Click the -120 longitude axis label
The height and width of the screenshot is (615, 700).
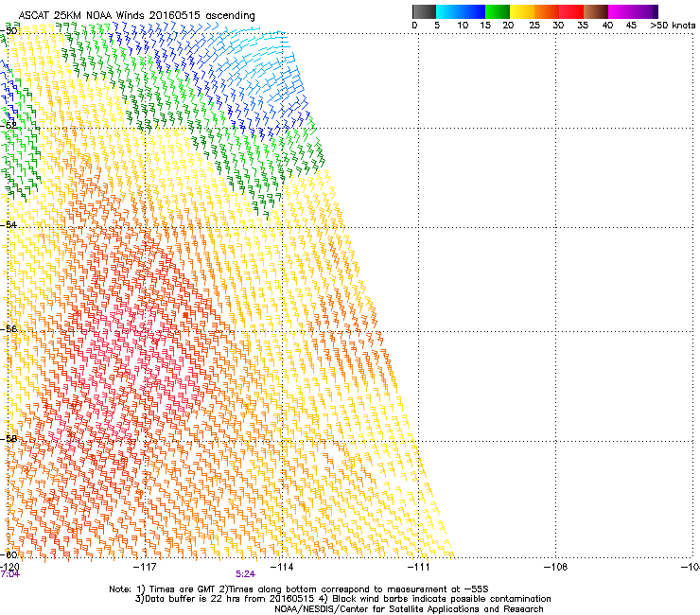point(9,567)
